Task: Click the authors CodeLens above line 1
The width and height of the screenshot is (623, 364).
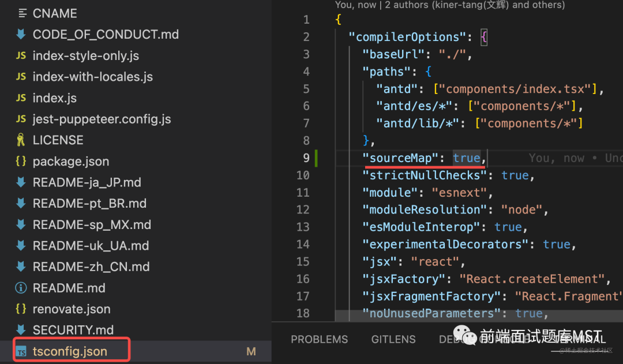Action: [450, 5]
